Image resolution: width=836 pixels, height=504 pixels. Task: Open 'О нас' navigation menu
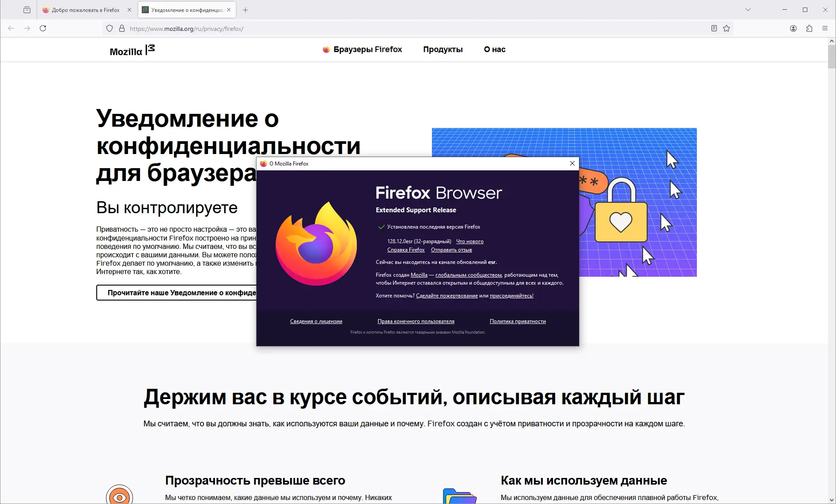click(x=495, y=49)
